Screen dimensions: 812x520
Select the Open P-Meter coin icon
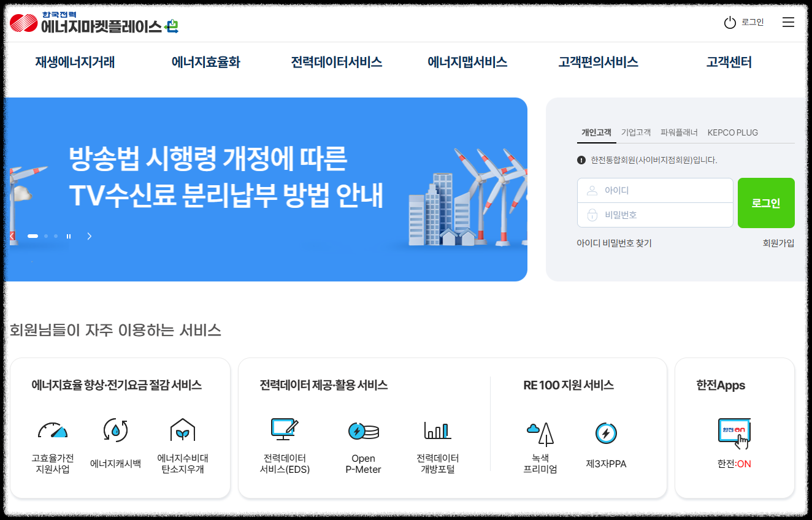[x=363, y=430]
